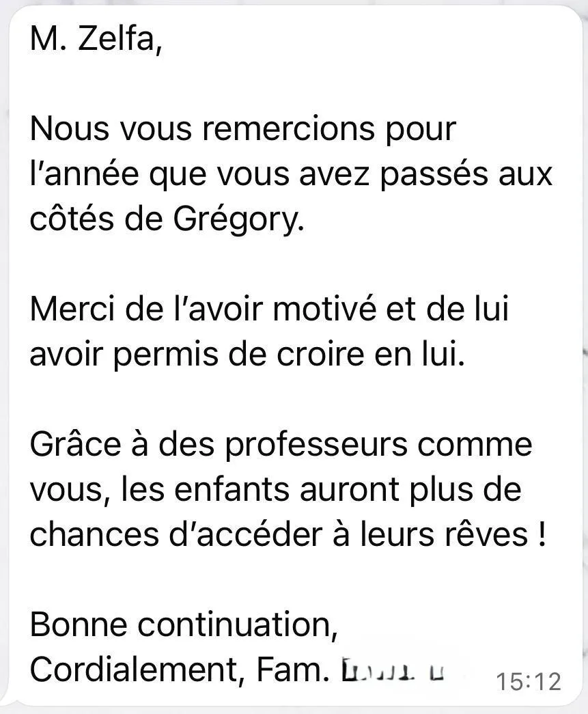Click the word 'Grâce' starting the third paragraph
Image resolution: width=588 pixels, height=714 pixels.
point(76,444)
